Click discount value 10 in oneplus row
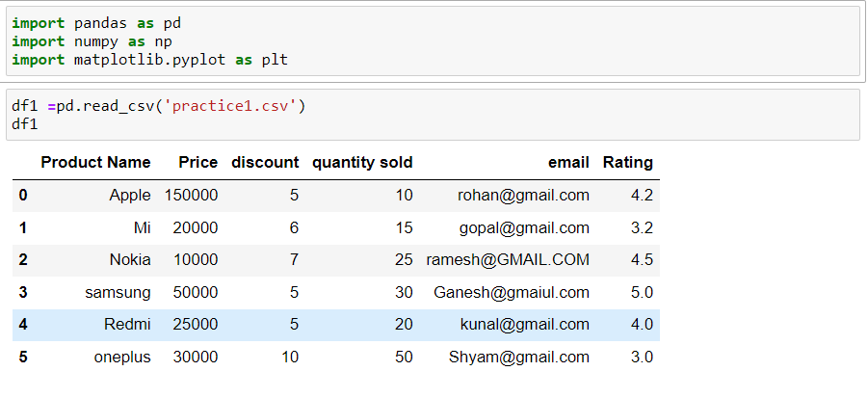This screenshot has width=868, height=398. pyautogui.click(x=290, y=357)
